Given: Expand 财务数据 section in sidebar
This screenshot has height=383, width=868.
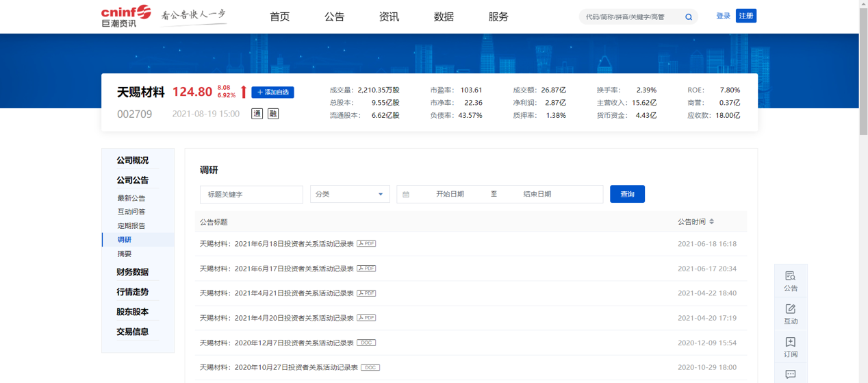Looking at the screenshot, I should (132, 272).
